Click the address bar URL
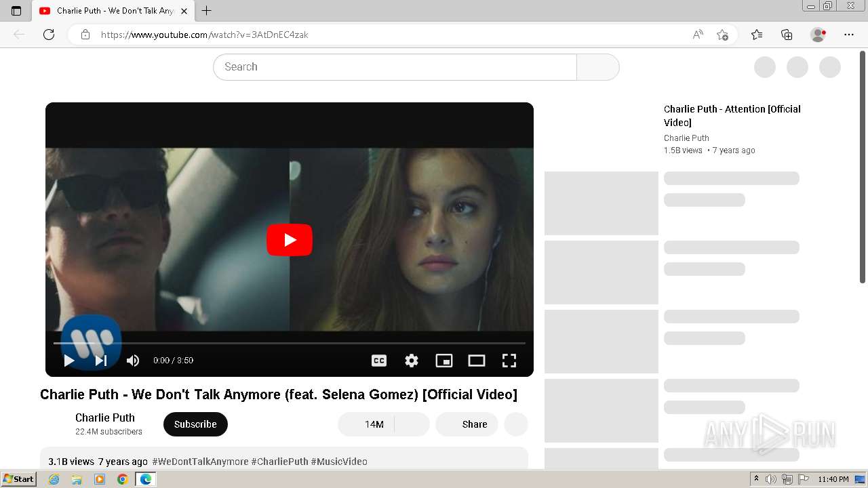Screen dimensions: 868x488 (x=205, y=35)
